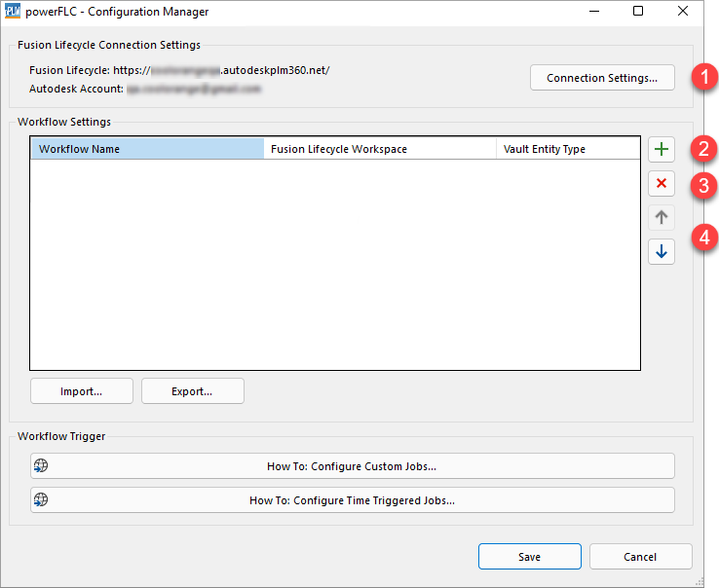Click the powerFLC app icon in title bar
Image resolution: width=719 pixels, height=588 pixels.
click(x=14, y=12)
